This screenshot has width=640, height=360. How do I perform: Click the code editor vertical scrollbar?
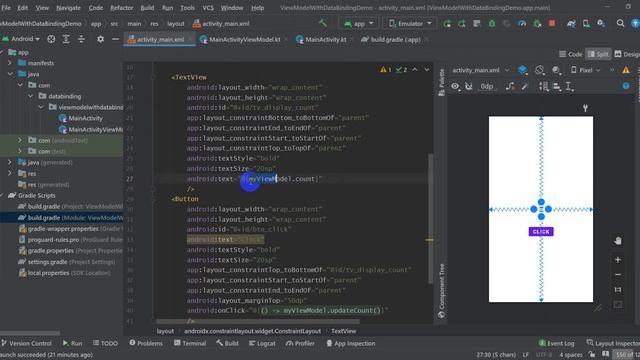tap(430, 219)
